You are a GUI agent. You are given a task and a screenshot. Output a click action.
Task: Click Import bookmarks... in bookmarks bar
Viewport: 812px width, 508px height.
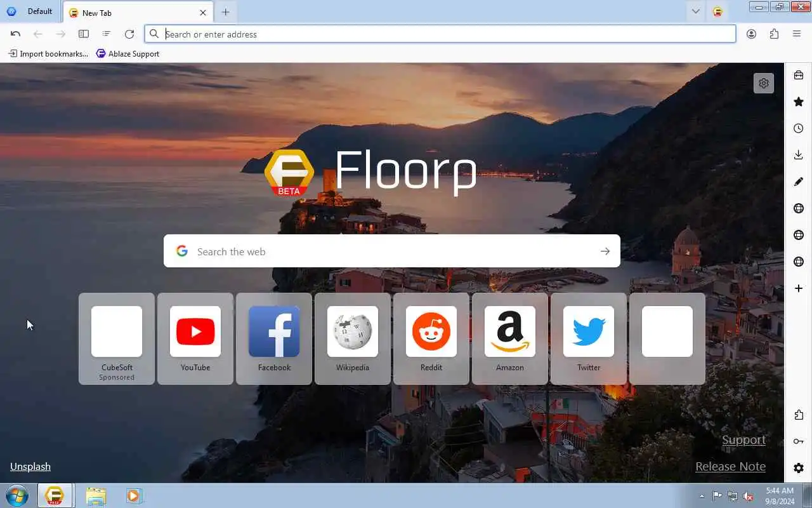[x=48, y=53]
